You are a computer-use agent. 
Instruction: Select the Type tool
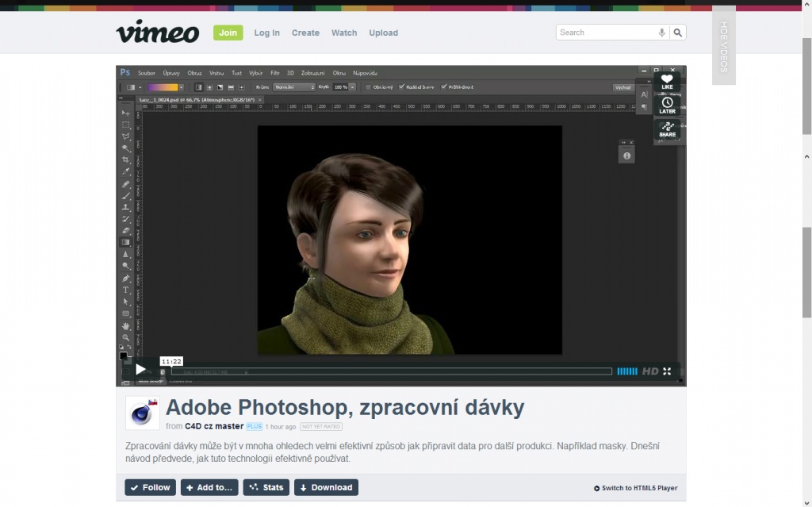pos(125,290)
